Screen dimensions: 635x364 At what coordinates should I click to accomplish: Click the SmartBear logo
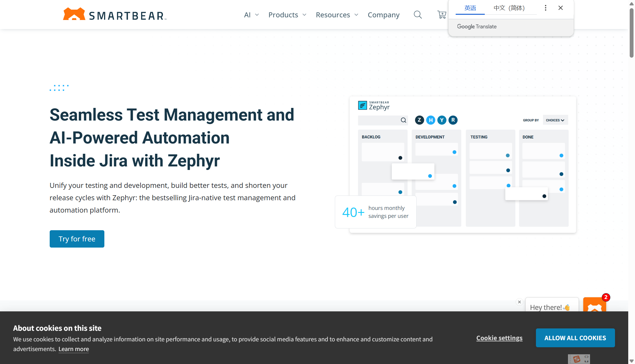115,14
